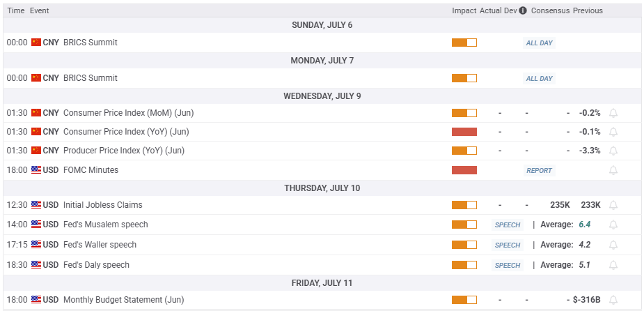Click the Time column header

click(16, 10)
